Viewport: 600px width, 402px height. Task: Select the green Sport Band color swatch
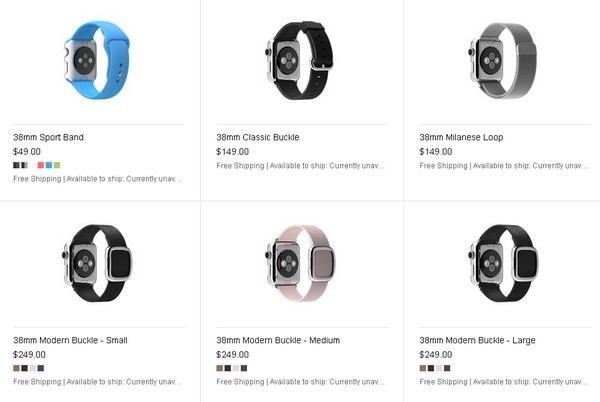tap(57, 165)
